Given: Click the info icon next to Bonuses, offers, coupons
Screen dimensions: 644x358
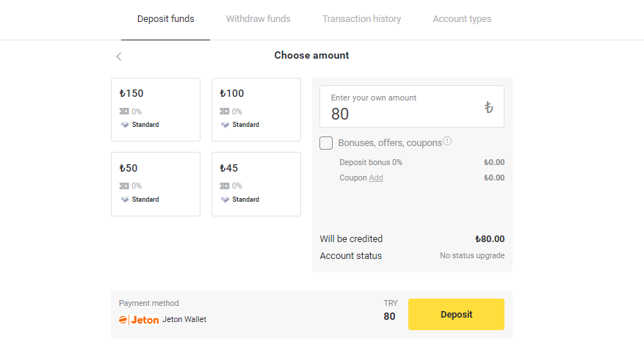Looking at the screenshot, I should (x=447, y=141).
